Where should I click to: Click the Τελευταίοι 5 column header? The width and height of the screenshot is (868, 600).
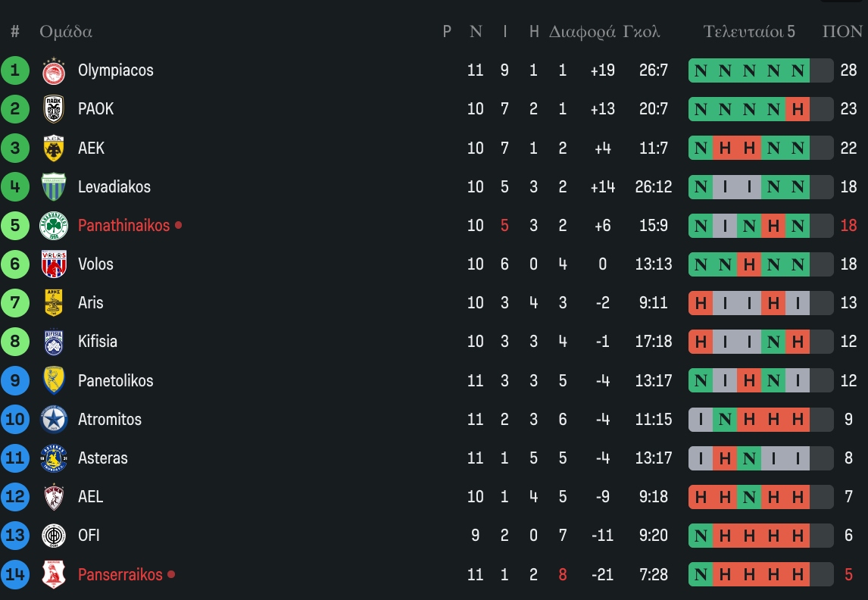(749, 32)
